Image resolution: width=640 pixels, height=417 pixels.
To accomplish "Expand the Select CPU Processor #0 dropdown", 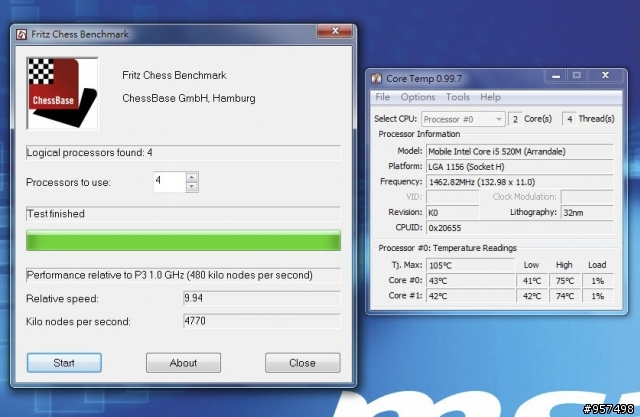I will (x=463, y=119).
